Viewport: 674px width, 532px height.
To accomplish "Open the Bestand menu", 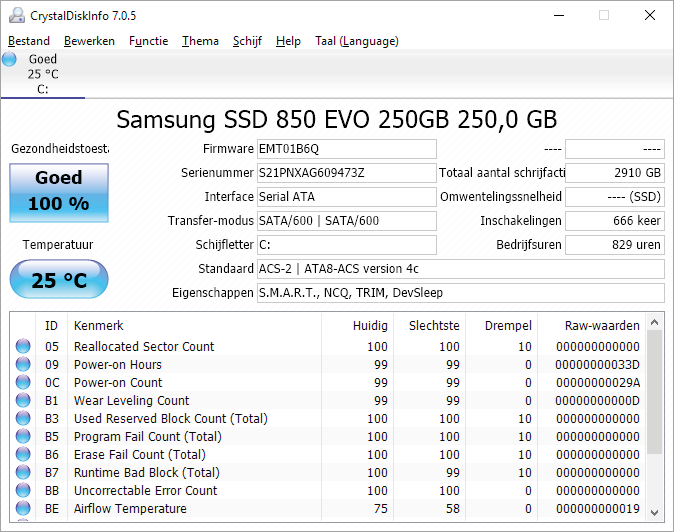I will point(29,41).
